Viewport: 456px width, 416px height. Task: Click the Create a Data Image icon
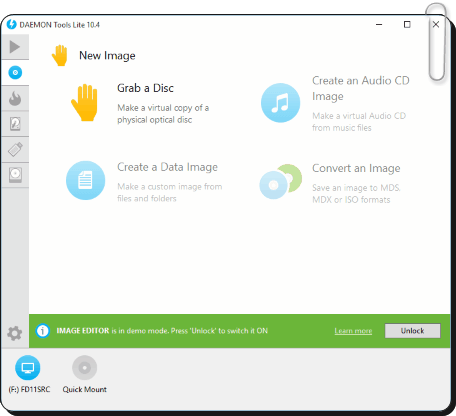click(85, 180)
